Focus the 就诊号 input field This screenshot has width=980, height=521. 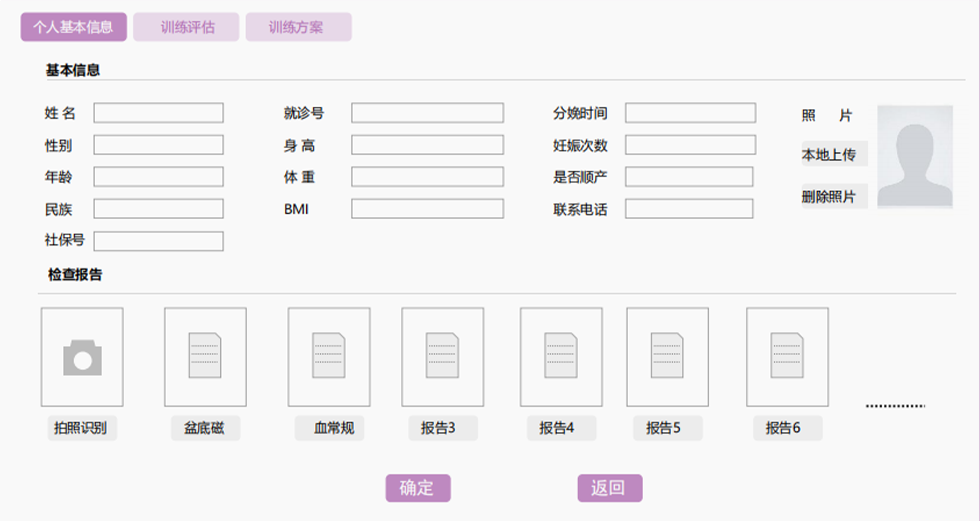(x=427, y=113)
